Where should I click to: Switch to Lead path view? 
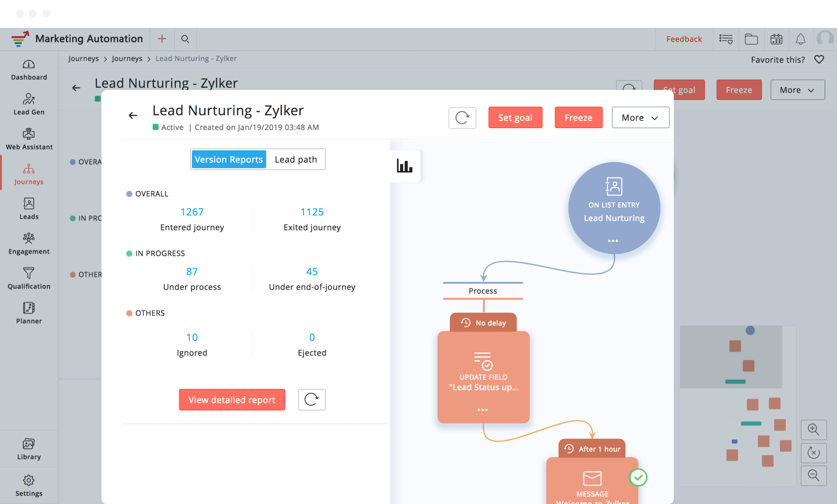pyautogui.click(x=296, y=159)
